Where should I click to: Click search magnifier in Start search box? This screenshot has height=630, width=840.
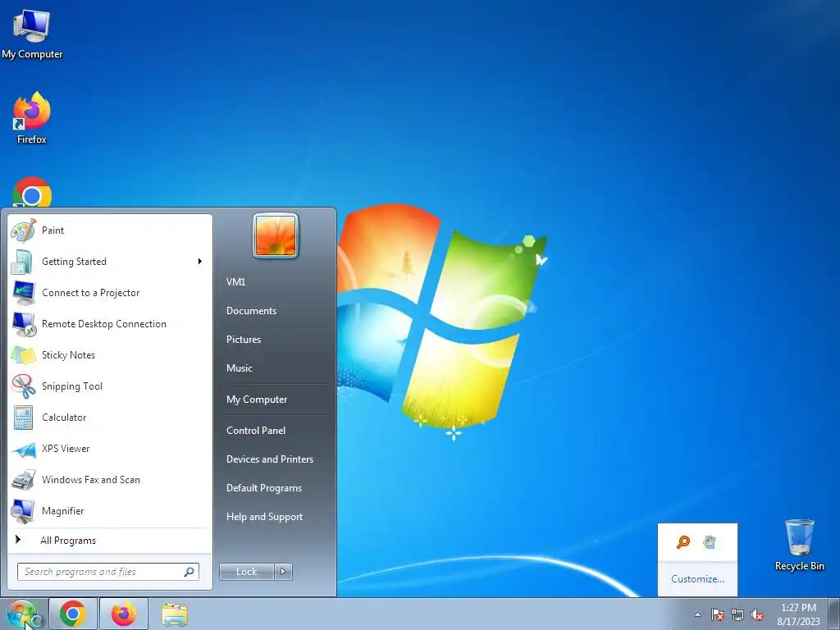(189, 572)
